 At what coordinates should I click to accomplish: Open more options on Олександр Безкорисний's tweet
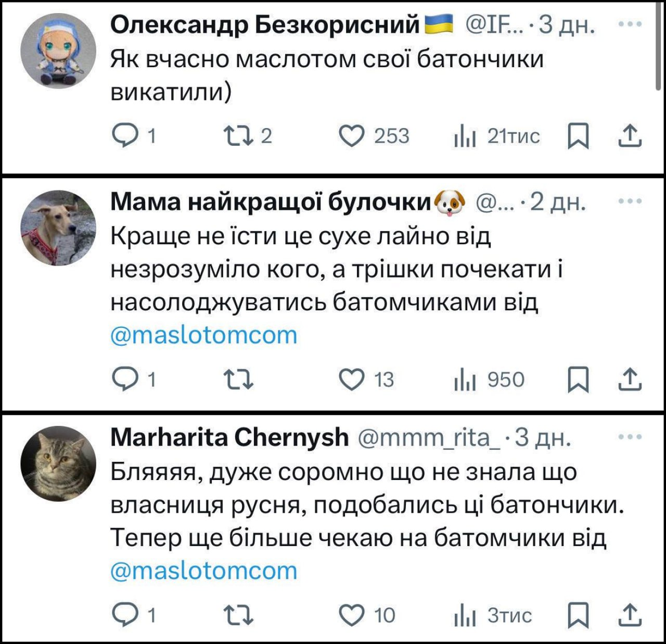tap(631, 24)
